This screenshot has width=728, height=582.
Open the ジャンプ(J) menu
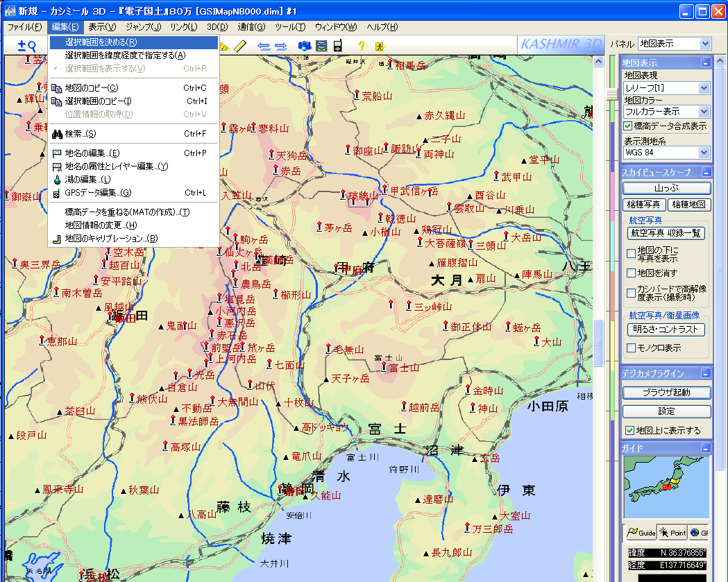pyautogui.click(x=143, y=27)
